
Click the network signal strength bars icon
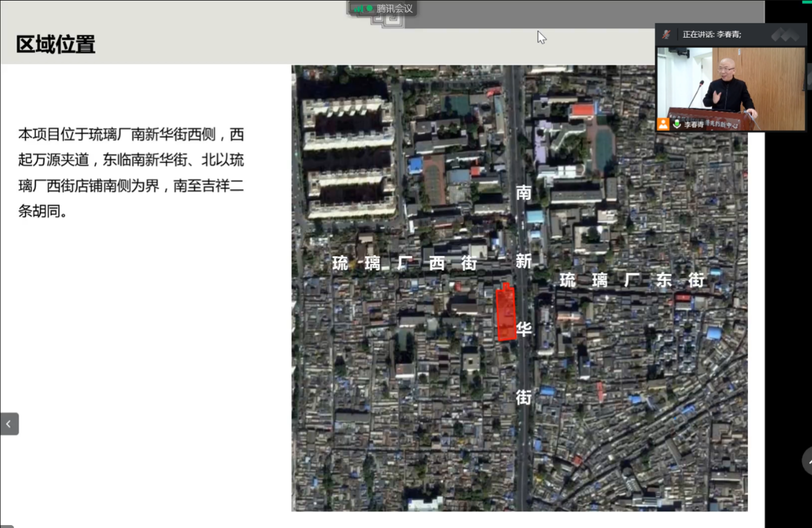359,9
